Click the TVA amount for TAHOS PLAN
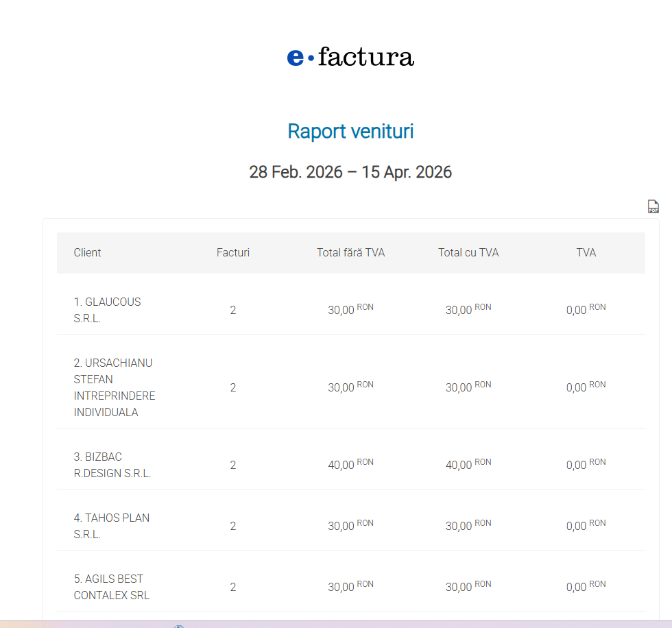The height and width of the screenshot is (628, 672). [x=585, y=526]
